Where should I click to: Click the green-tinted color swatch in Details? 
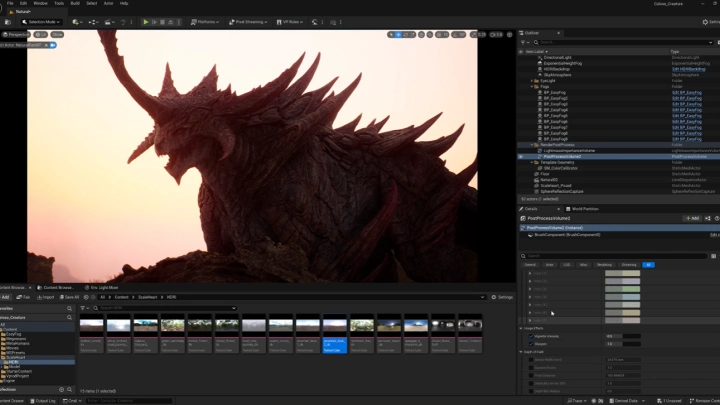coord(623,289)
